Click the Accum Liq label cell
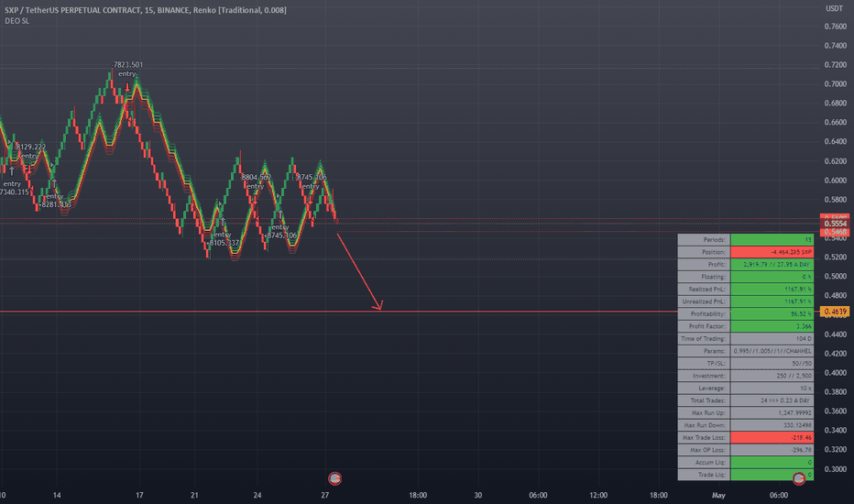854x504 pixels. [x=704, y=462]
